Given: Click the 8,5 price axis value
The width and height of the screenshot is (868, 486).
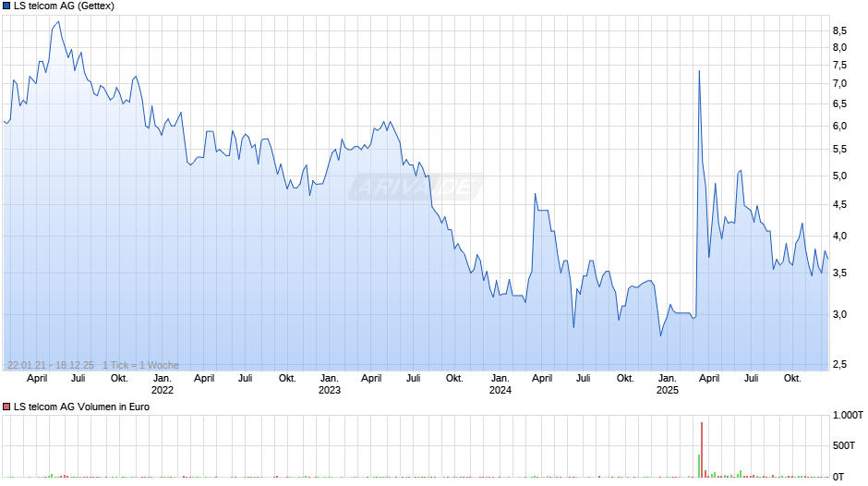Looking at the screenshot, I should click(x=839, y=30).
